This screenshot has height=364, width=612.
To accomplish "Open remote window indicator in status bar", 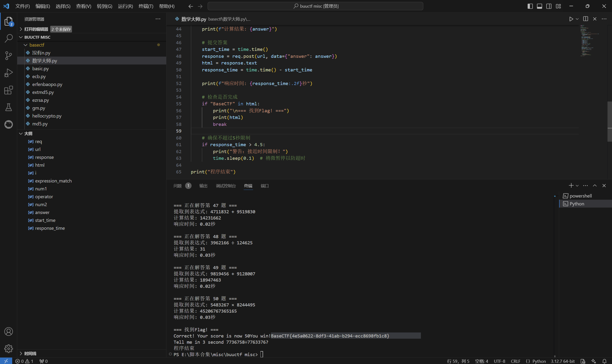I will (x=6, y=361).
